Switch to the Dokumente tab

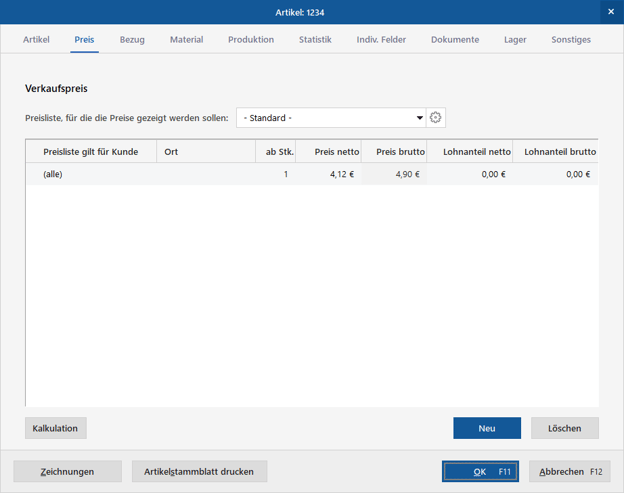point(455,40)
